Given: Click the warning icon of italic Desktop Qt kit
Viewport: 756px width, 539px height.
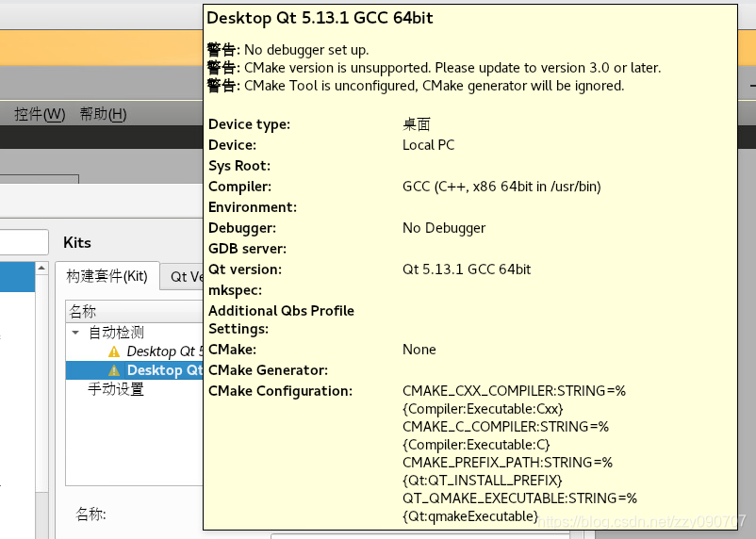Looking at the screenshot, I should pos(114,351).
